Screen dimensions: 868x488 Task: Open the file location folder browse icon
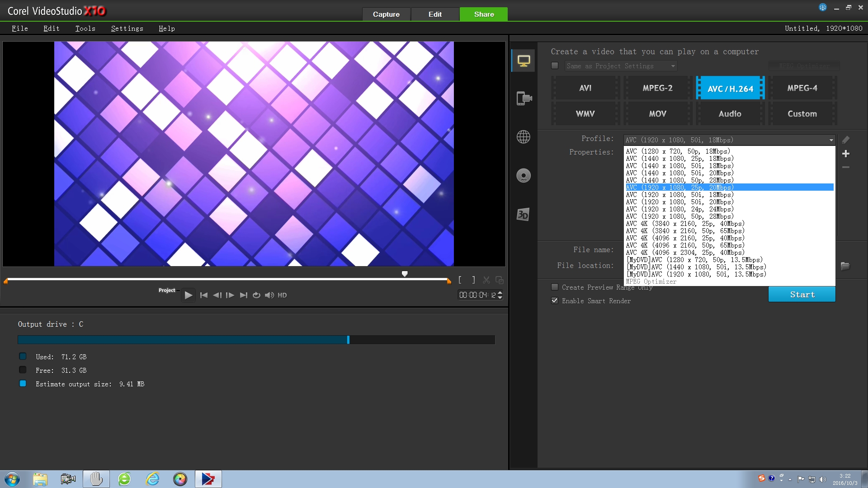pyautogui.click(x=845, y=266)
